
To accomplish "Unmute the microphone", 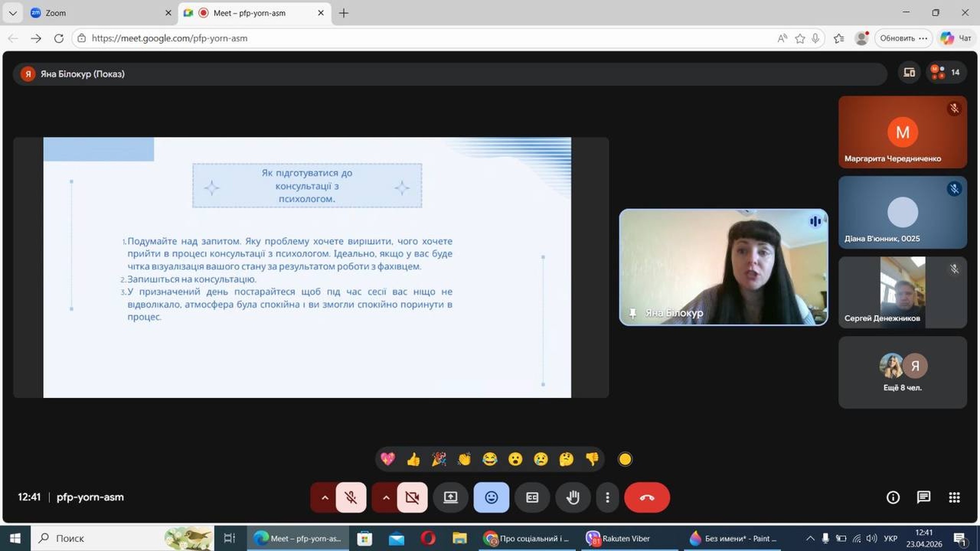I will tap(351, 497).
